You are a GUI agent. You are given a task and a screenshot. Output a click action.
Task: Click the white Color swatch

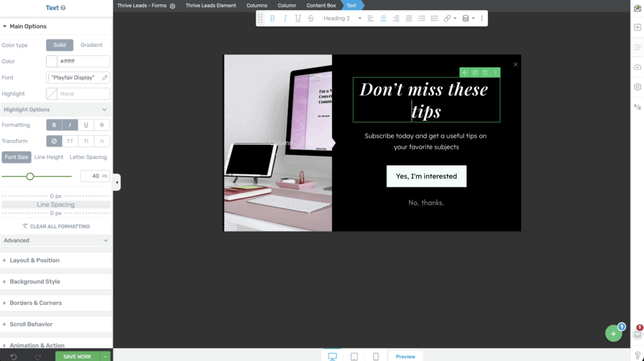(52, 62)
